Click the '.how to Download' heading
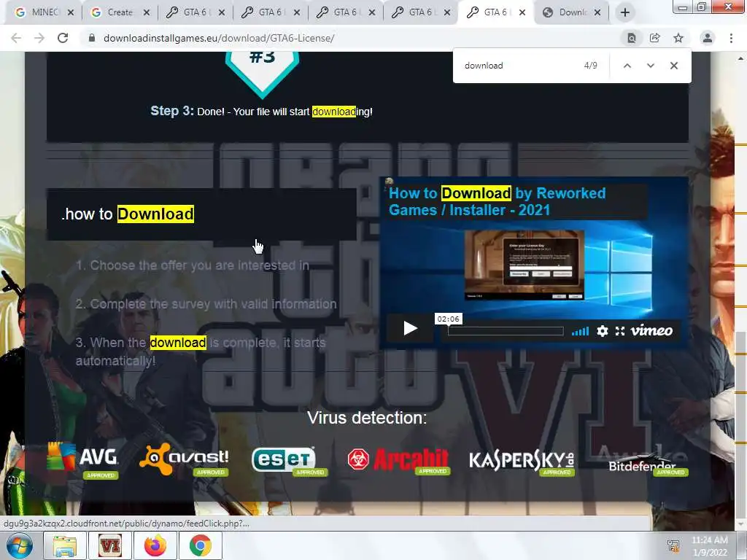The width and height of the screenshot is (747, 560). (128, 214)
